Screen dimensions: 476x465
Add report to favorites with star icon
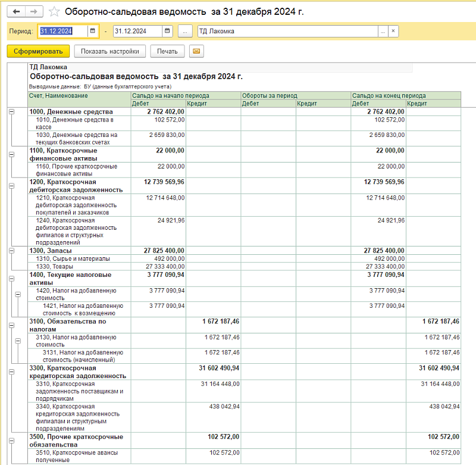point(54,11)
